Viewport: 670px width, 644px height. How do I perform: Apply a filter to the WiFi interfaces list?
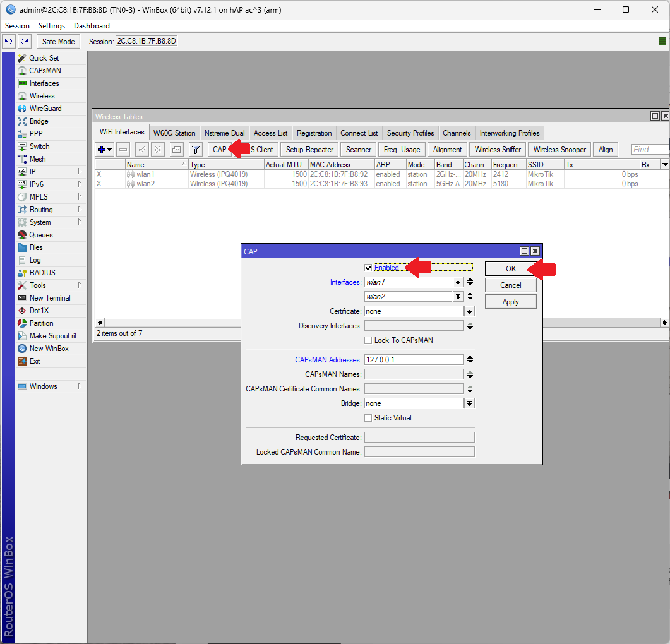[x=196, y=149]
